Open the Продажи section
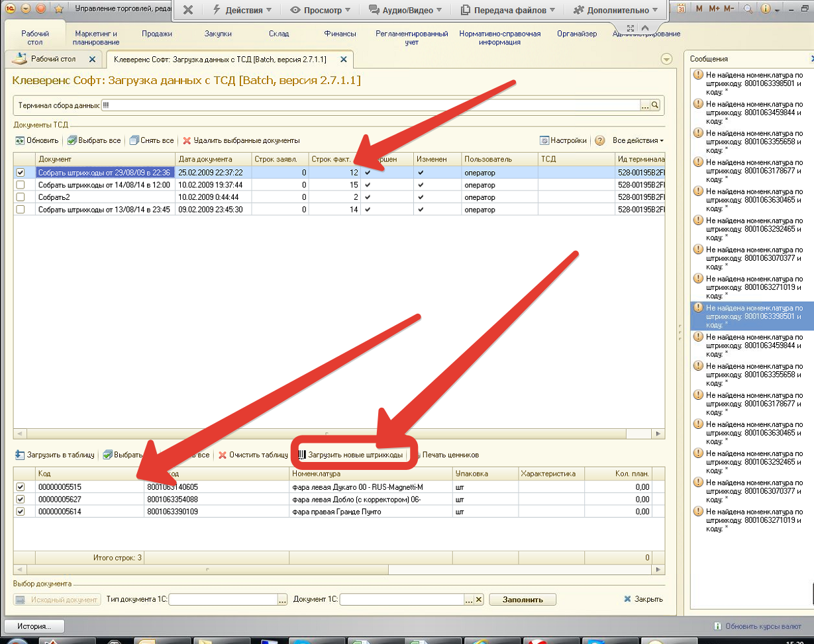This screenshot has width=814, height=644. coord(157,34)
